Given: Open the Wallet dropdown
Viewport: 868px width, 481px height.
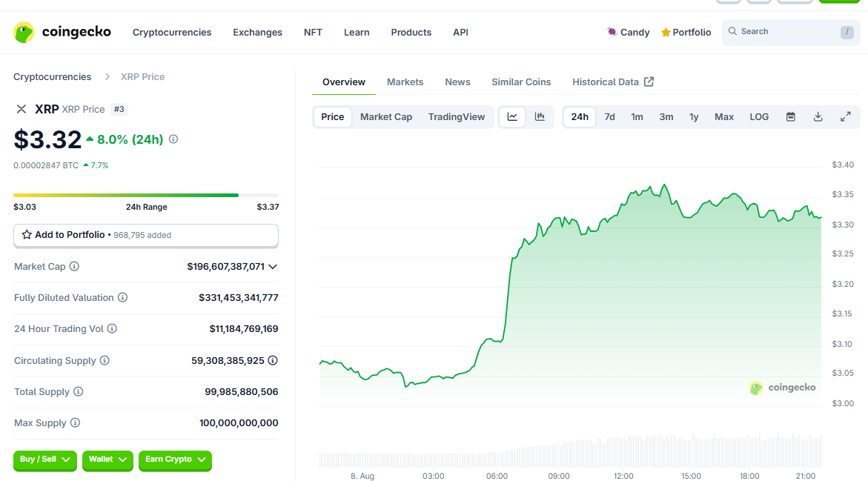Looking at the screenshot, I should point(107,460).
